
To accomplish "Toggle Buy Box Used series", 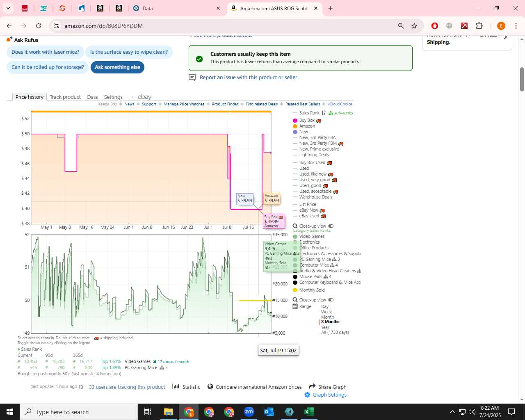I will 312,163.
